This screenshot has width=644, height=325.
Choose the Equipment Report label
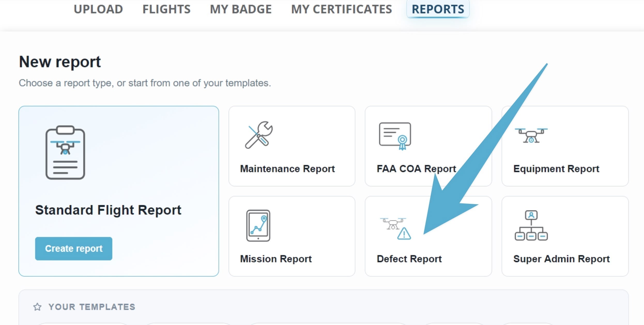coord(556,169)
